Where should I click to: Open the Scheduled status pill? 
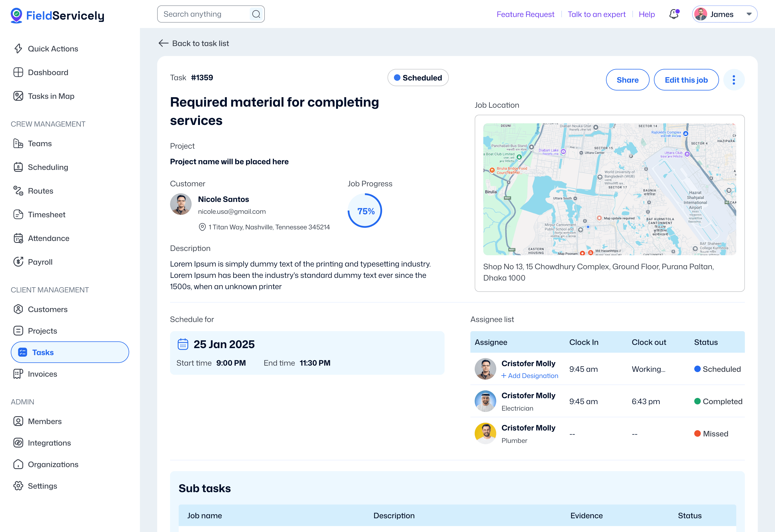pyautogui.click(x=418, y=78)
